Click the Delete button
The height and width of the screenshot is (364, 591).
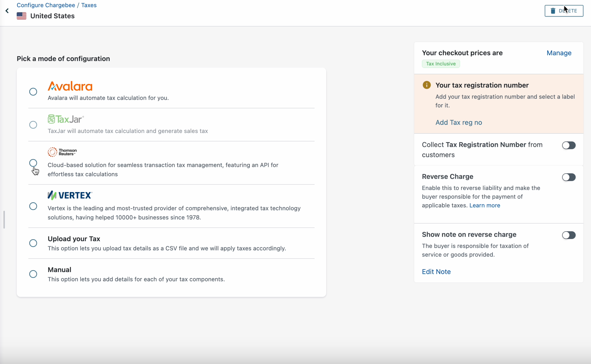[x=563, y=11]
